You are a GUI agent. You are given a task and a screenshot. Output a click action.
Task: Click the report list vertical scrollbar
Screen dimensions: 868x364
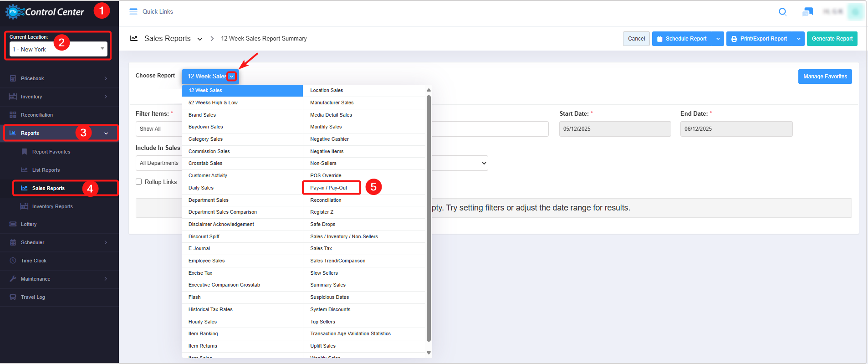(x=429, y=219)
